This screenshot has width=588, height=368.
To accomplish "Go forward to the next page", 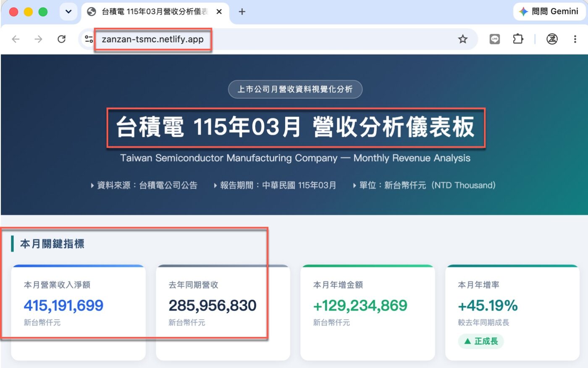I will (x=39, y=39).
